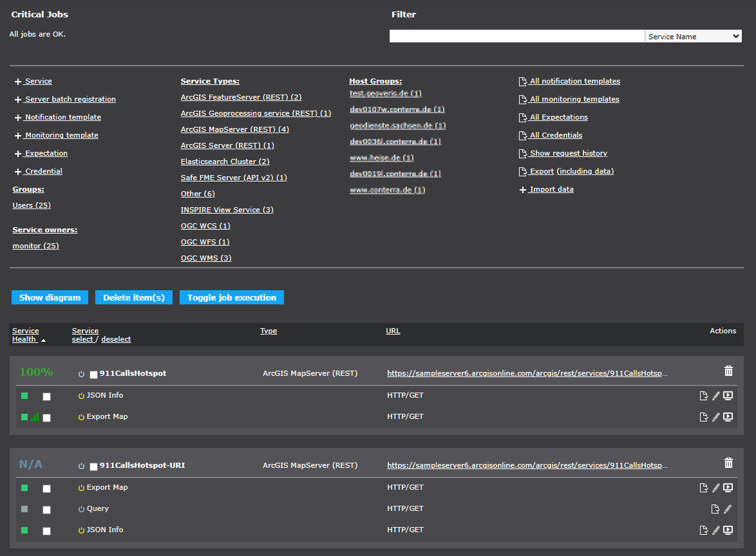Tick the checkbox in the Query job row

pos(46,510)
